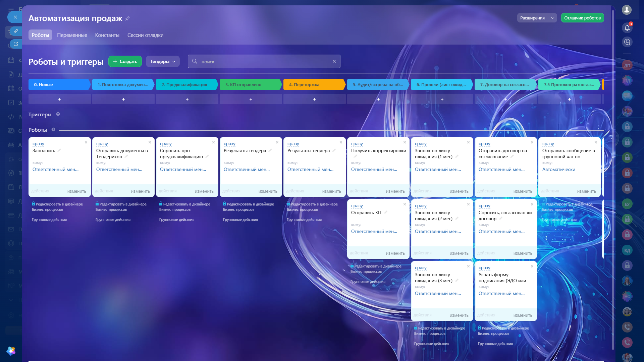Change сразу timing on Заполнить robot
The height and width of the screenshot is (362, 644).
pos(38,143)
